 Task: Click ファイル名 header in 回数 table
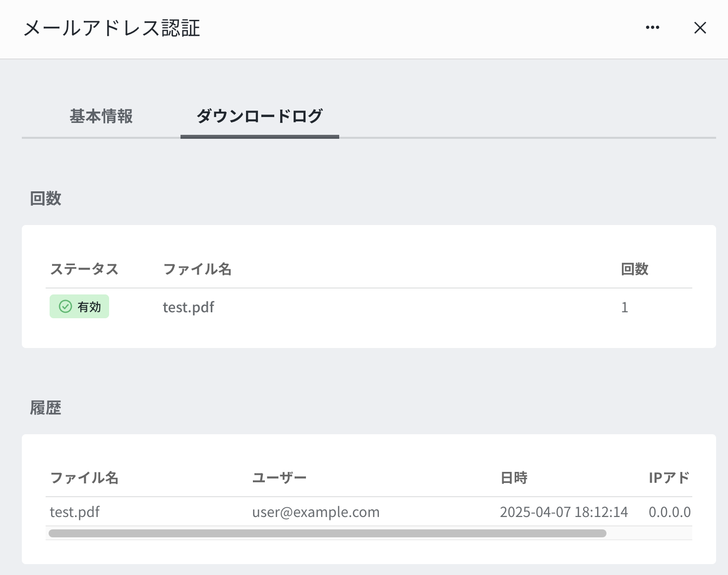point(197,269)
